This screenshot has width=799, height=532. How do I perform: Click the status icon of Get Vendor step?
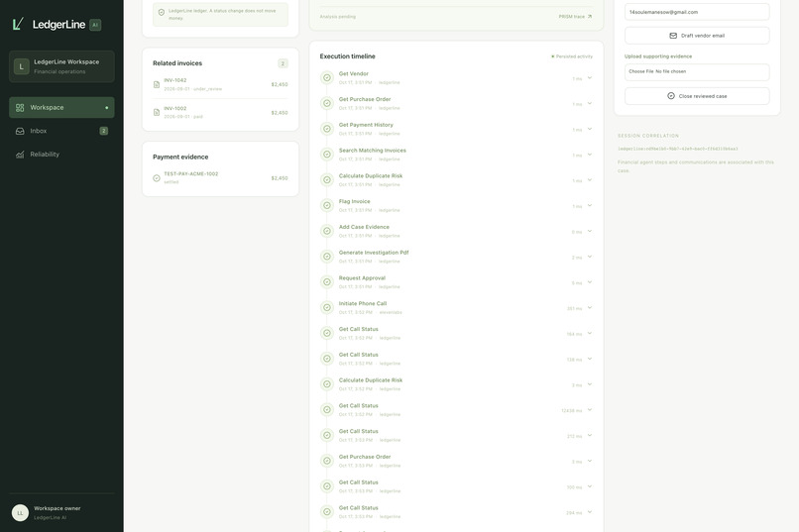click(327, 78)
